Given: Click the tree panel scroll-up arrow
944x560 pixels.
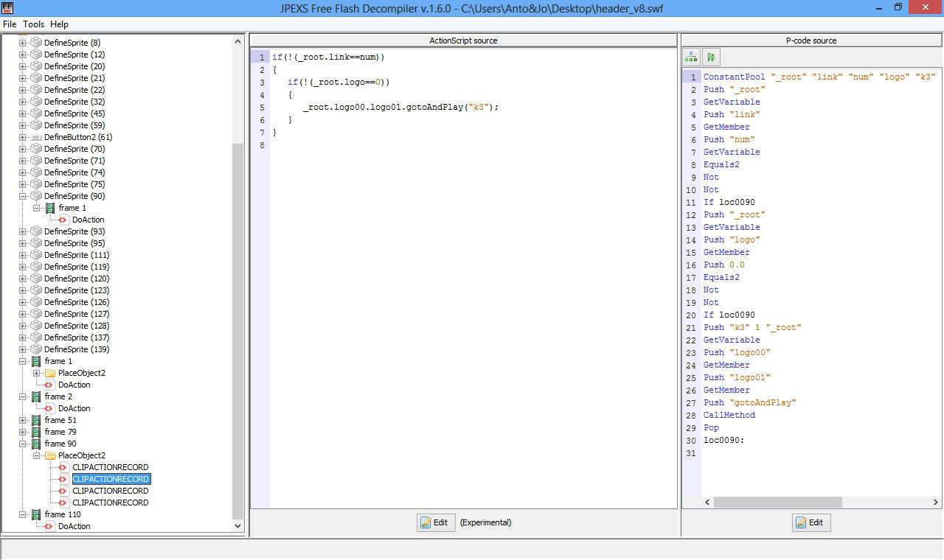Looking at the screenshot, I should (237, 42).
